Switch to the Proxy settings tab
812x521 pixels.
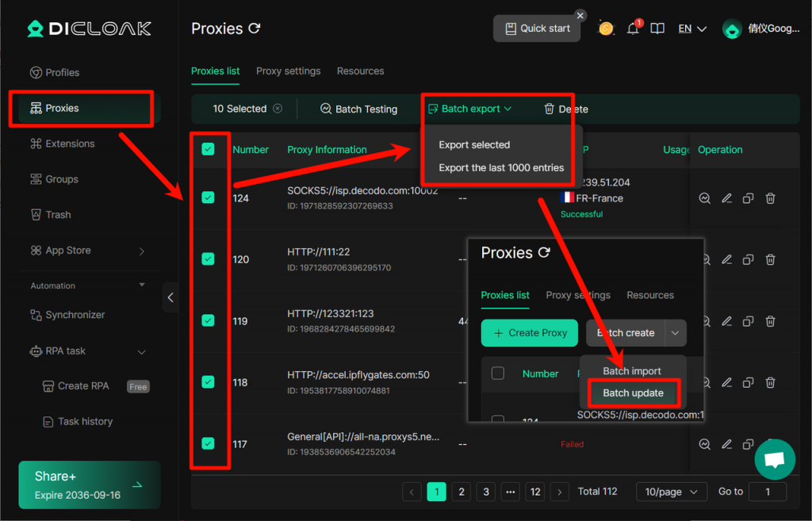click(x=288, y=71)
